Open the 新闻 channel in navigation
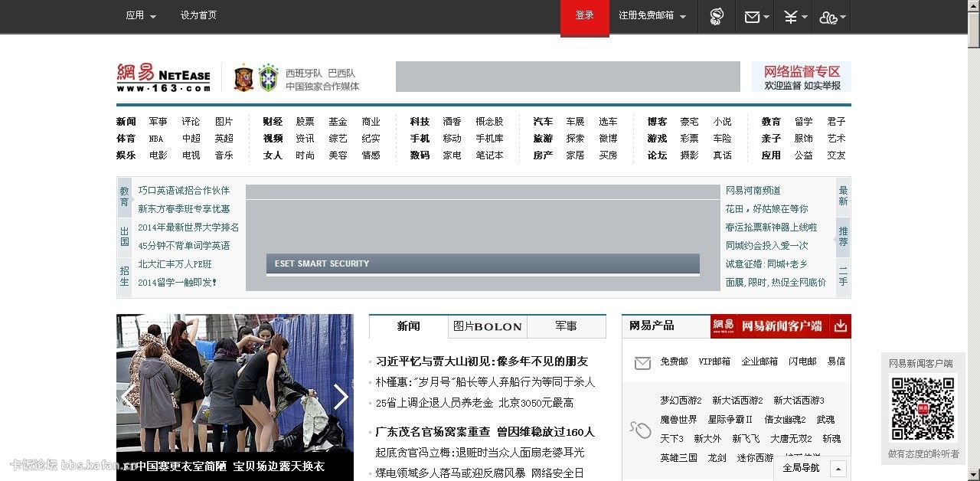 (x=126, y=122)
